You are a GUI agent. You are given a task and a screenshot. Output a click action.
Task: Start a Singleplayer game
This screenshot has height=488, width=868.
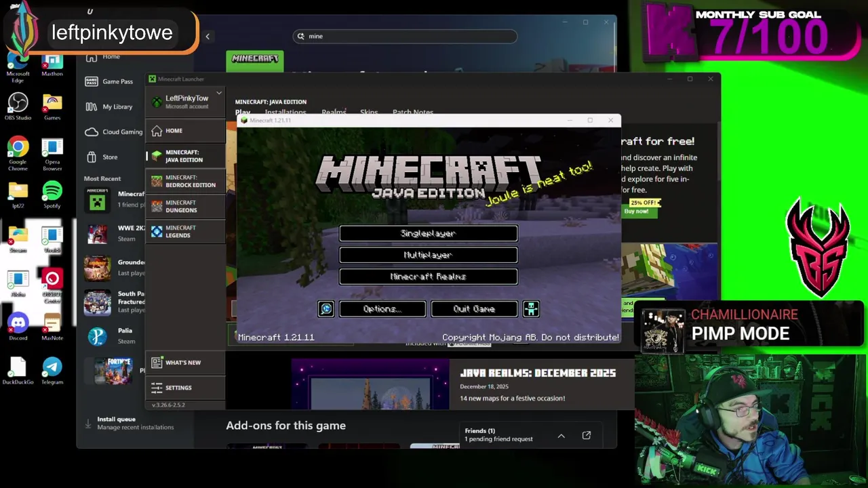coord(429,233)
